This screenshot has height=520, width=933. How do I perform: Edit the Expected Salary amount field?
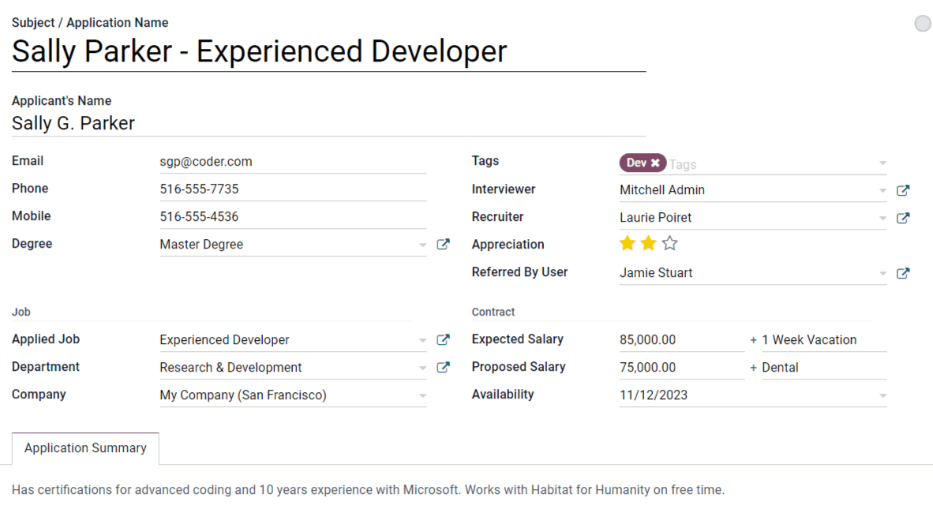pyautogui.click(x=680, y=340)
